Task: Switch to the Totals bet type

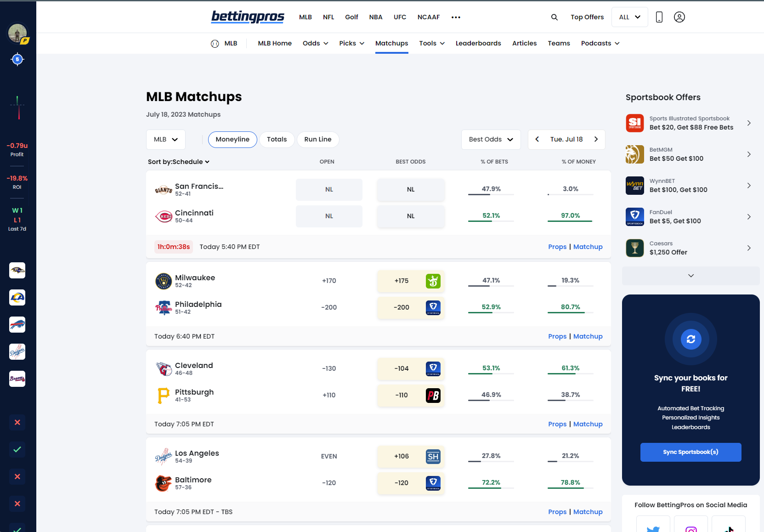Action: click(x=277, y=140)
